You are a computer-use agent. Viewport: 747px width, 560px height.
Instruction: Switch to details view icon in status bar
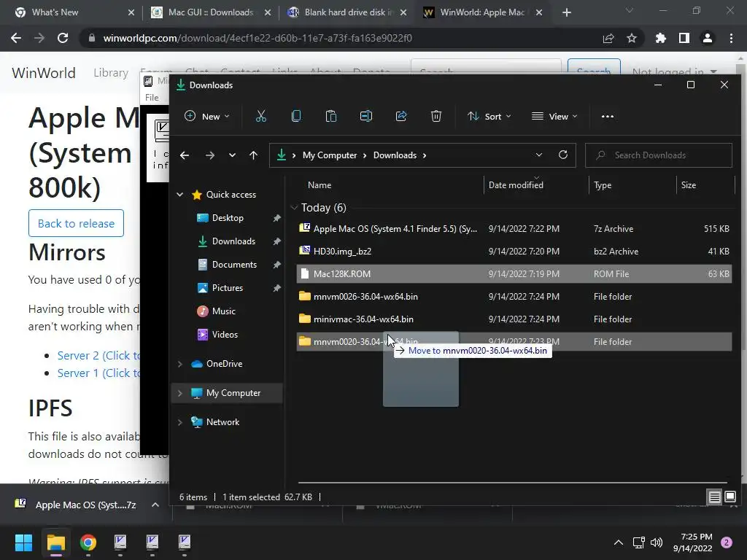click(x=715, y=497)
